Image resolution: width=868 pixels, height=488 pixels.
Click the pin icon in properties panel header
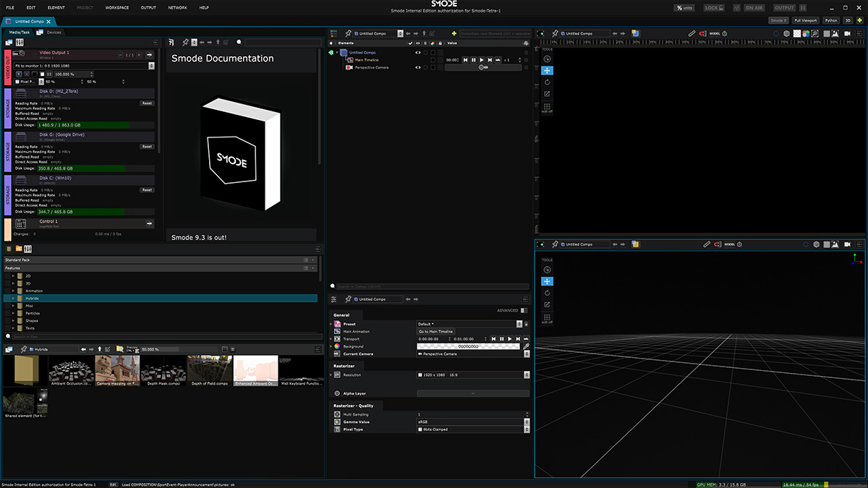(348, 299)
